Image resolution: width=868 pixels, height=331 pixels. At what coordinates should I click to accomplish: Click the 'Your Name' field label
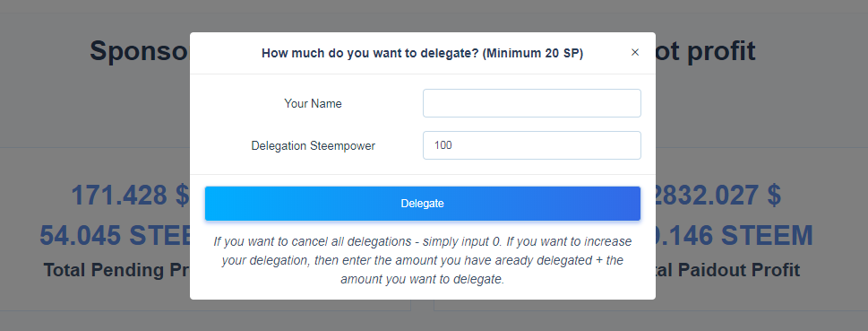click(313, 104)
